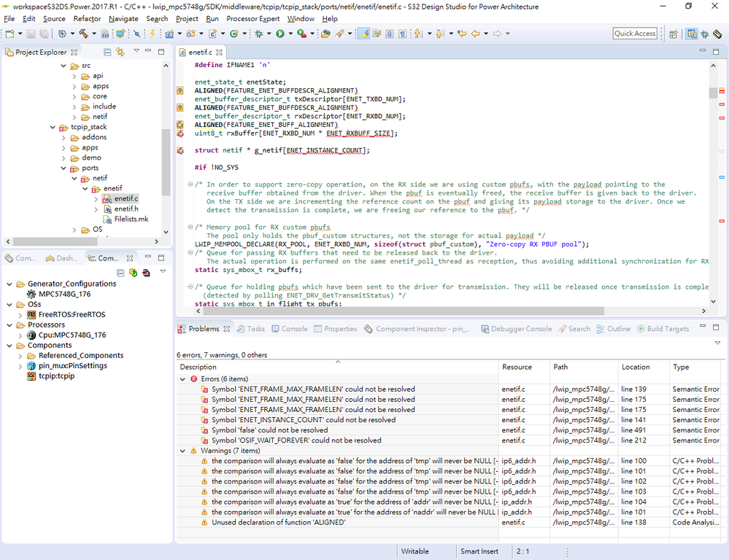
Task: Click the Debug bug icon in toolbar
Action: (258, 34)
